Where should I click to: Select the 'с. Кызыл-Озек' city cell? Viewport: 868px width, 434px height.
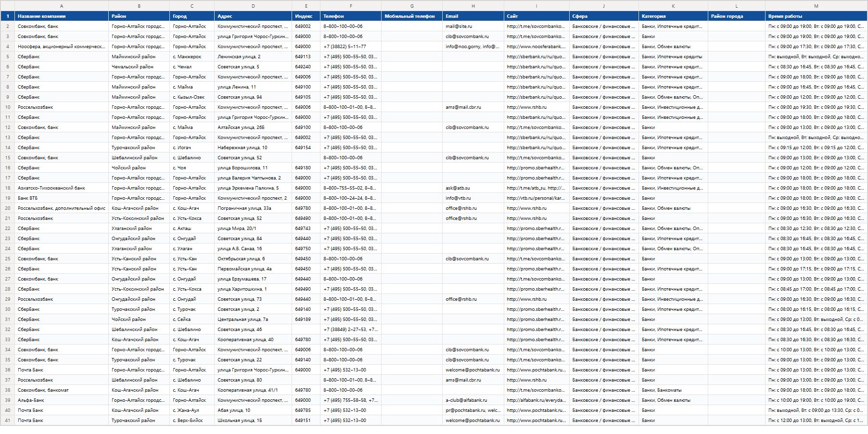click(192, 97)
